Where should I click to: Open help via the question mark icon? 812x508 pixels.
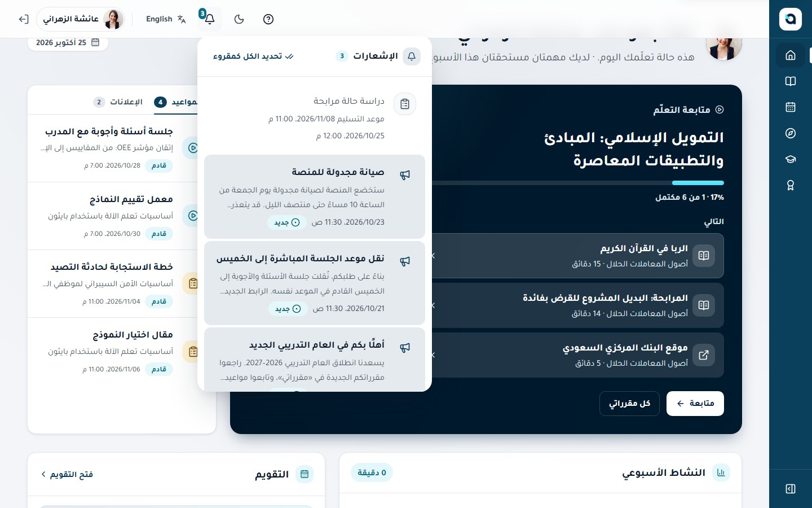pyautogui.click(x=268, y=19)
